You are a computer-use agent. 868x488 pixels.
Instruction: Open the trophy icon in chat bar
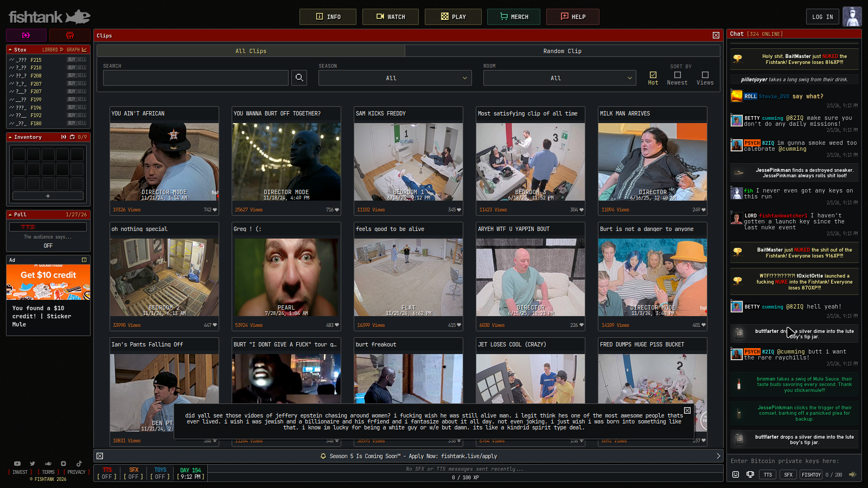tap(750, 474)
